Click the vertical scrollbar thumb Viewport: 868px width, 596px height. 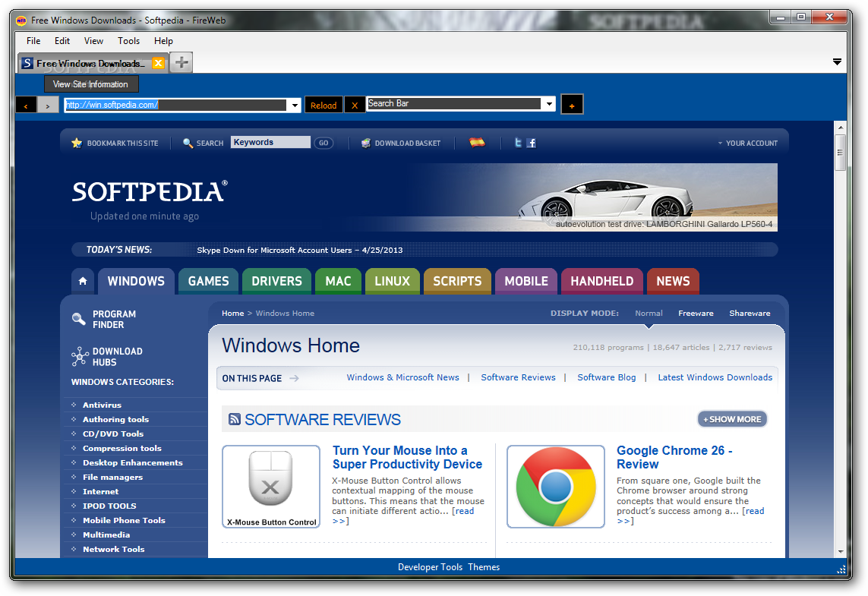point(841,152)
